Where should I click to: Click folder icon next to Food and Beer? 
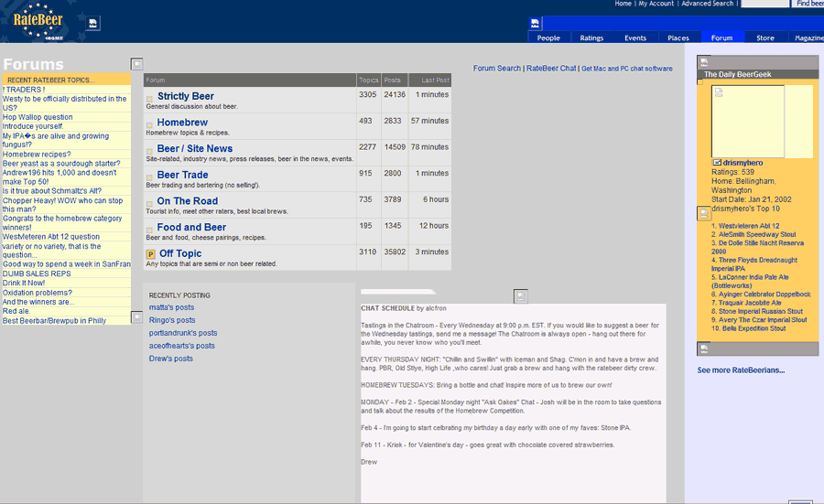[150, 230]
